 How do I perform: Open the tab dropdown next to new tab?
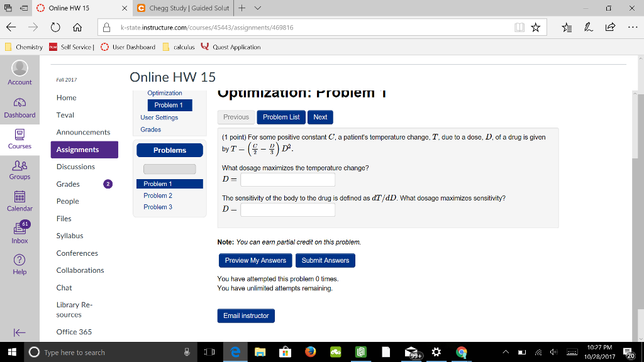pyautogui.click(x=256, y=9)
